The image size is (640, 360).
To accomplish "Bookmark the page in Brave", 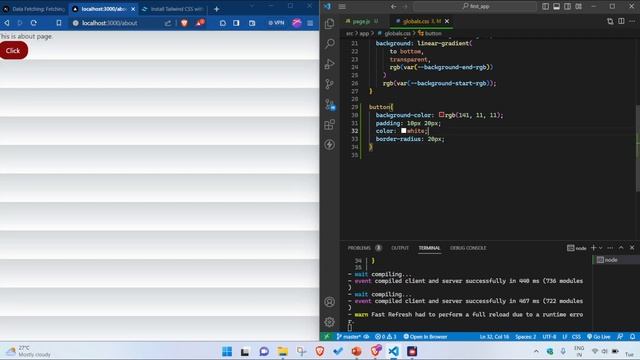I will [59, 23].
